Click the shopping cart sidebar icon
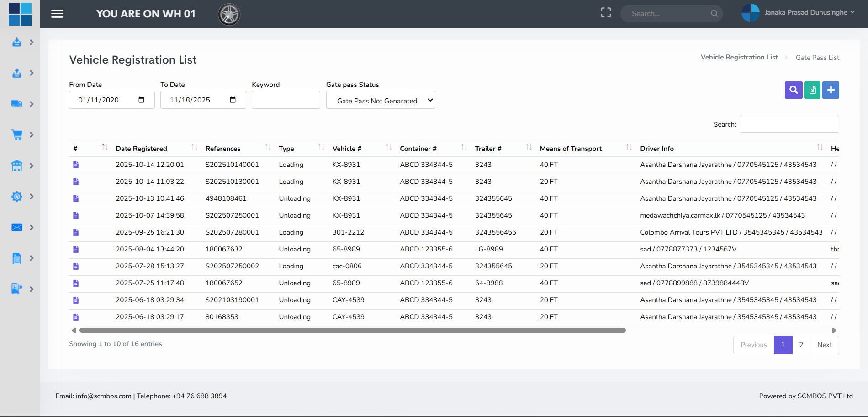 [17, 135]
